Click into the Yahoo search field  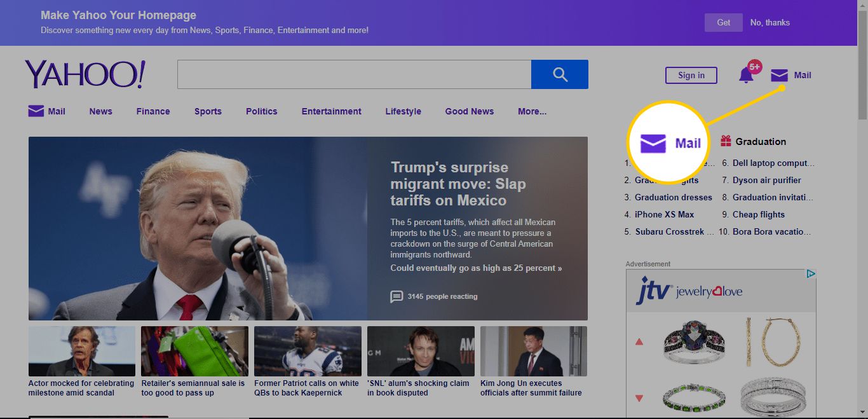pos(354,74)
